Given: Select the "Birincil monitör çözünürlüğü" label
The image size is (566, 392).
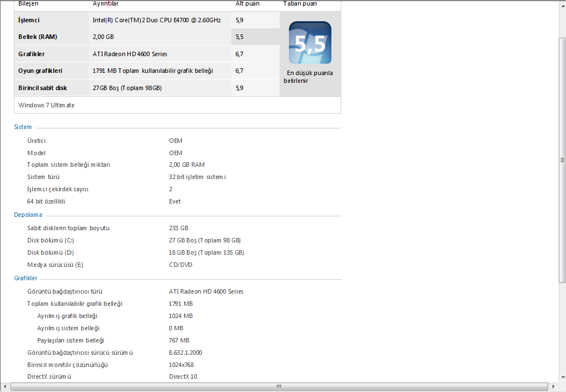Looking at the screenshot, I should click(67, 365).
